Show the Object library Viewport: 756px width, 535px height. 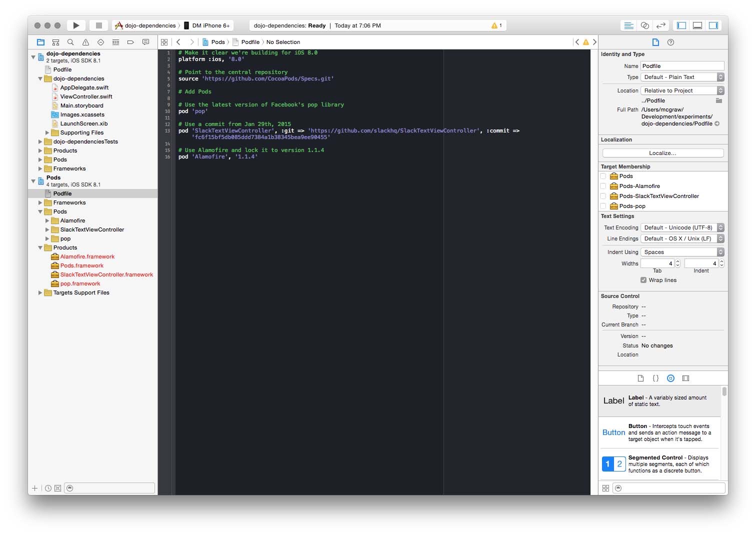tap(671, 378)
